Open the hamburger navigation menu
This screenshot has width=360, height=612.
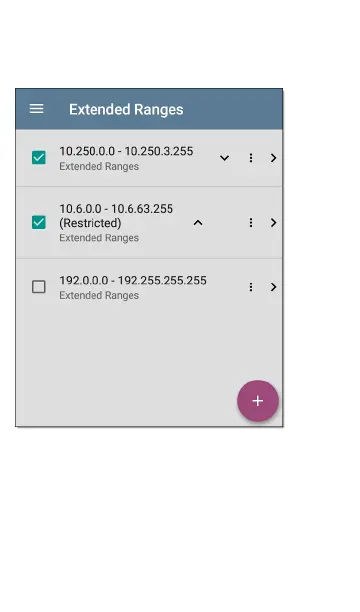coord(37,109)
